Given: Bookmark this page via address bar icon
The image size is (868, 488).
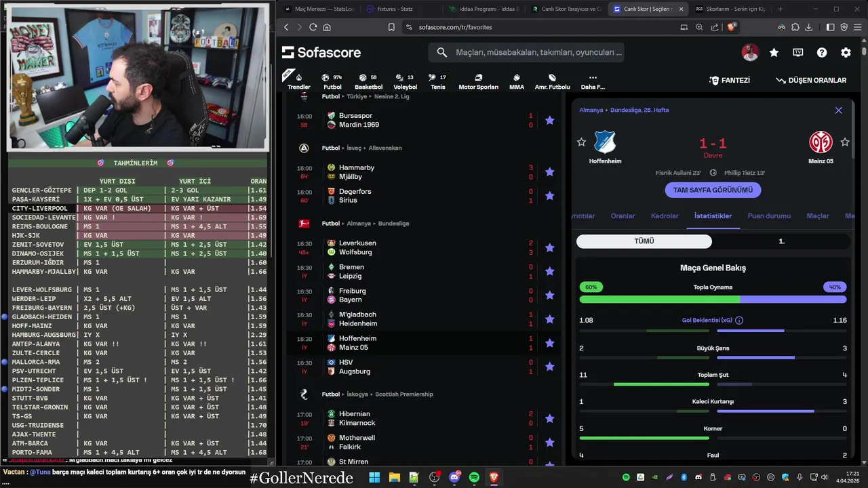Looking at the screenshot, I should point(391,27).
